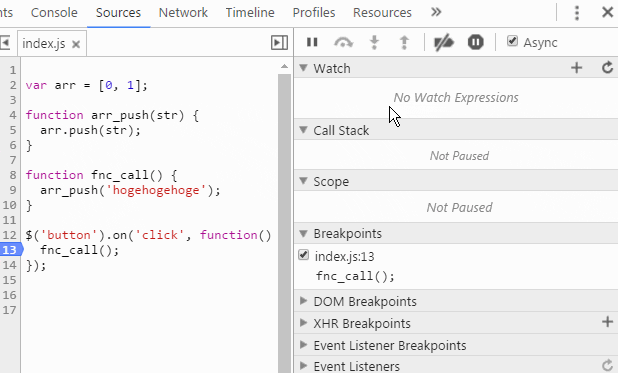Click the fnc_call(); breakpoint snippet

pyautogui.click(x=355, y=276)
